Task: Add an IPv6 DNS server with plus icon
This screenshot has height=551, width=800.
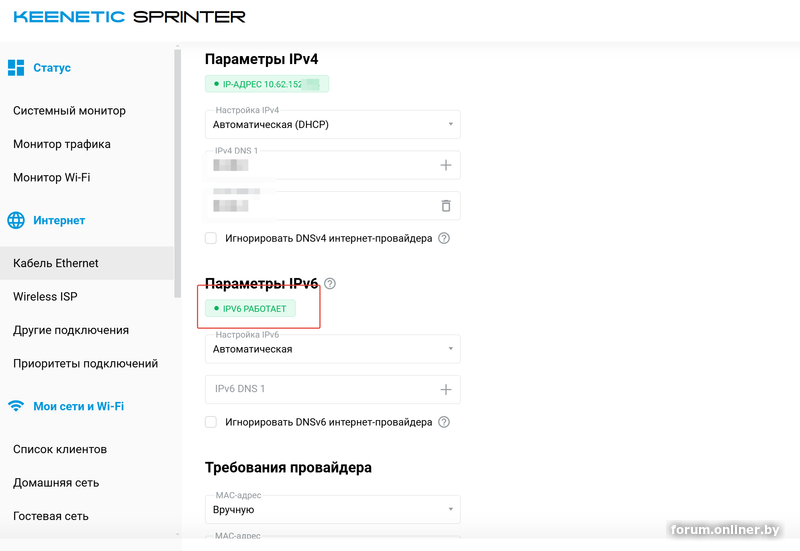Action: point(446,390)
